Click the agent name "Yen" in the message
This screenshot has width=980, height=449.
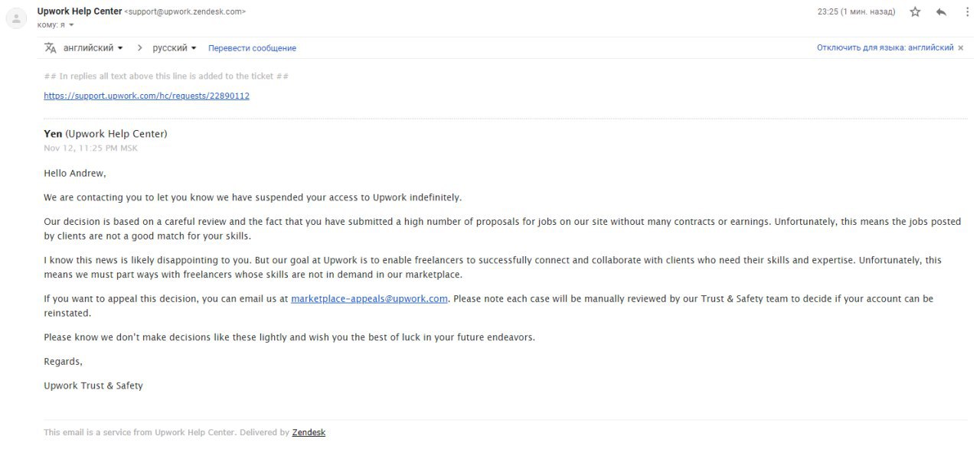tap(53, 134)
